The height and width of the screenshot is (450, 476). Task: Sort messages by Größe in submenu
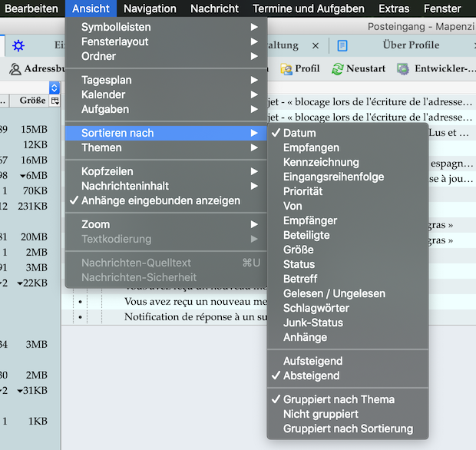pos(298,250)
